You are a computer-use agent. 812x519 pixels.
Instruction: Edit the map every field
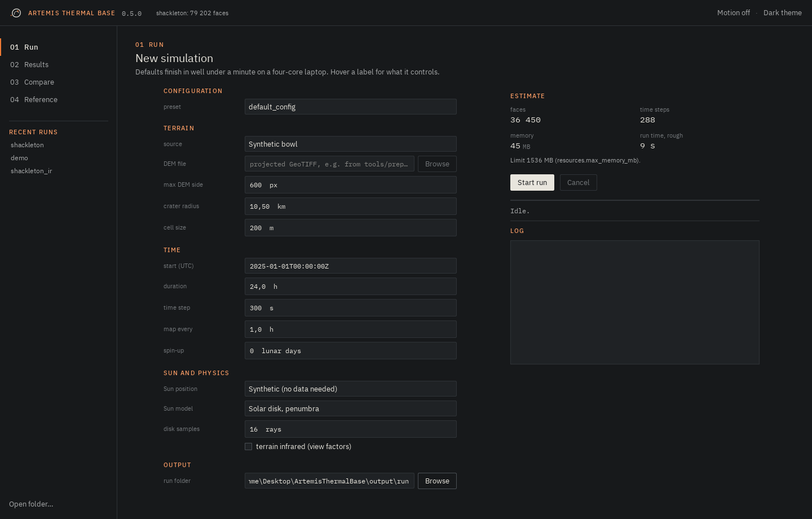(351, 329)
